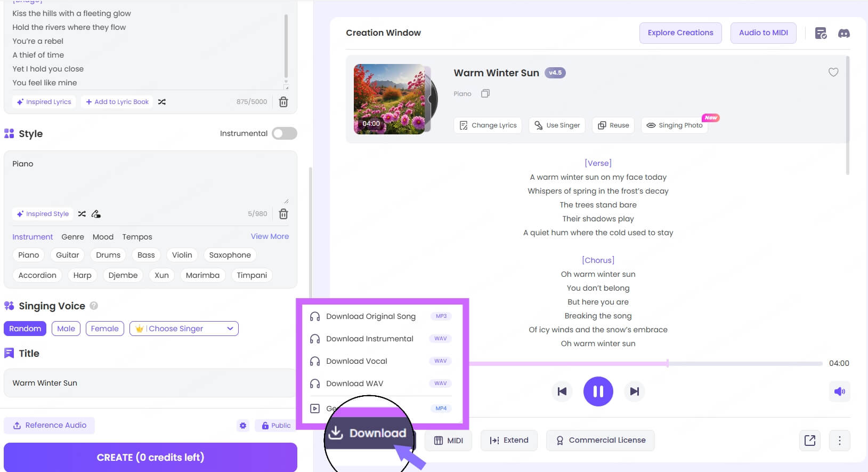This screenshot has height=472, width=868.
Task: Add the Violin instrument tag
Action: point(182,255)
